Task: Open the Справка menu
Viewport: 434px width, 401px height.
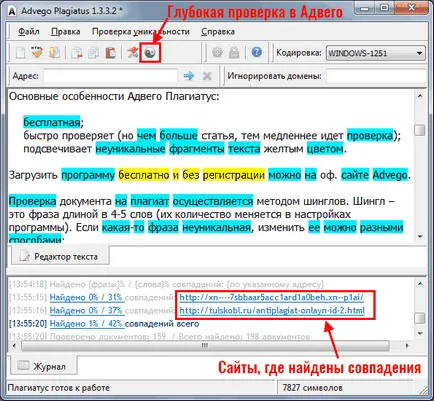Action: [218, 32]
